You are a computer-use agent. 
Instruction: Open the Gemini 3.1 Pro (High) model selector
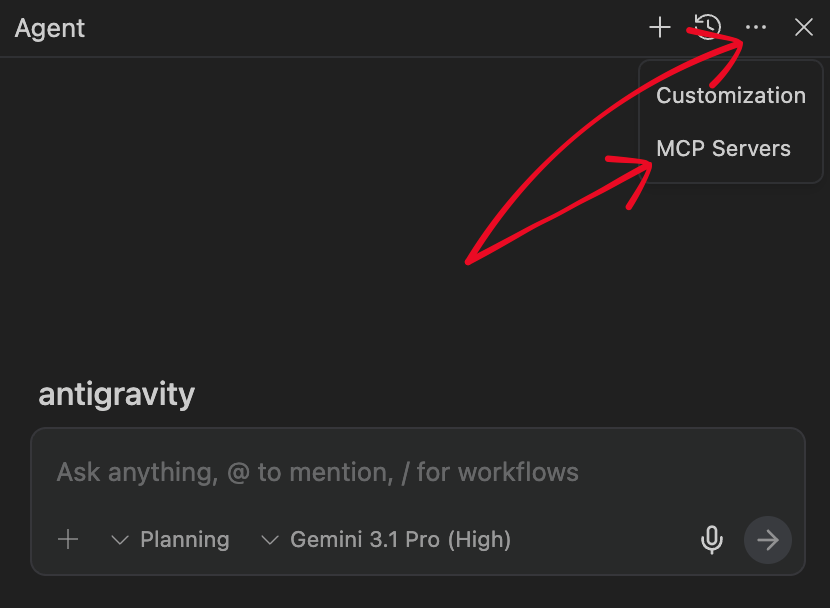click(x=400, y=540)
